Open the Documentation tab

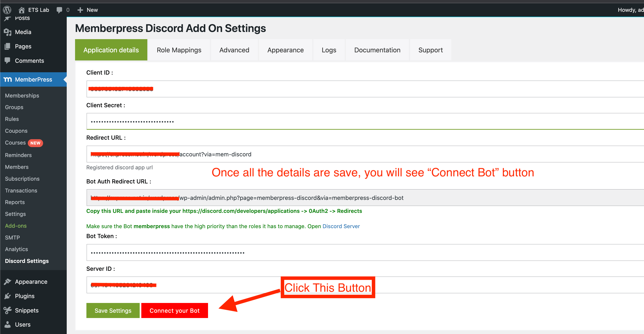tap(377, 50)
